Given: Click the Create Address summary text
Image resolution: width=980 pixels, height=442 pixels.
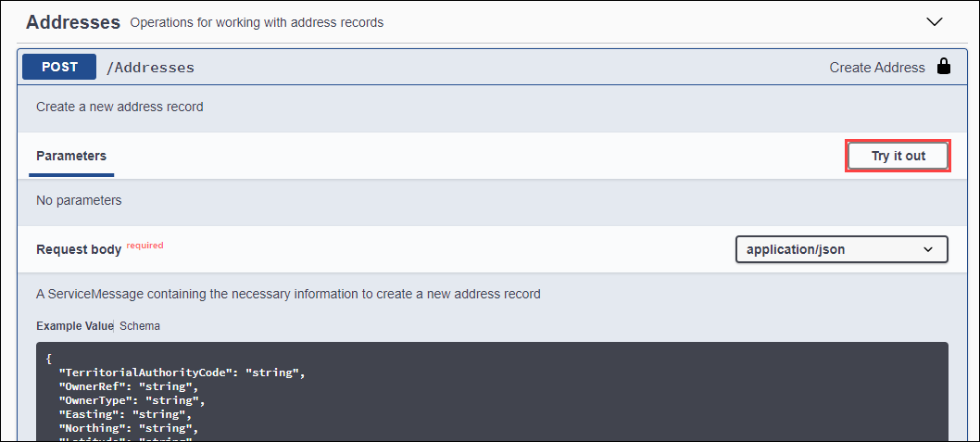Looking at the screenshot, I should (x=877, y=68).
